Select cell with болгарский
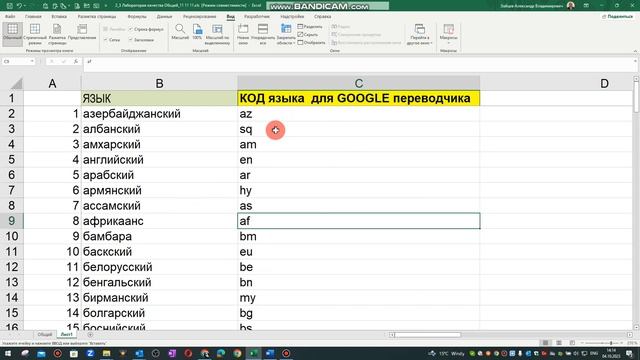The width and height of the screenshot is (640, 360). pyautogui.click(x=159, y=313)
